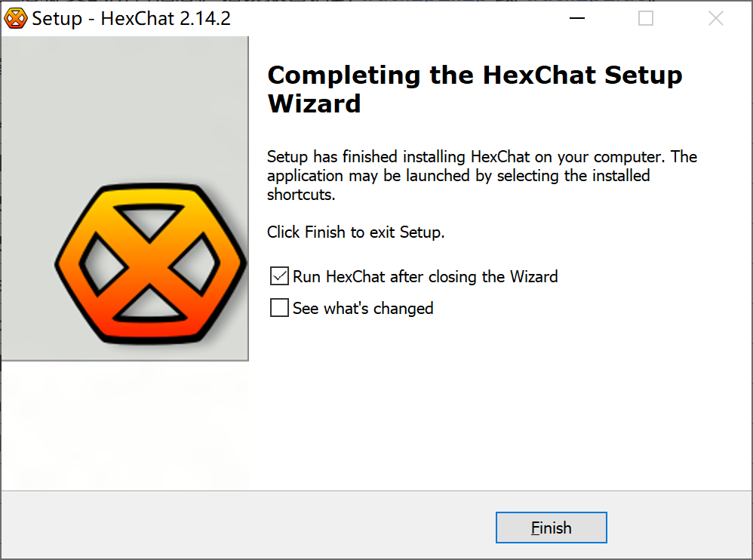Uncheck Run HexChat after closing the Wizard box
The width and height of the screenshot is (753, 560).
(279, 276)
